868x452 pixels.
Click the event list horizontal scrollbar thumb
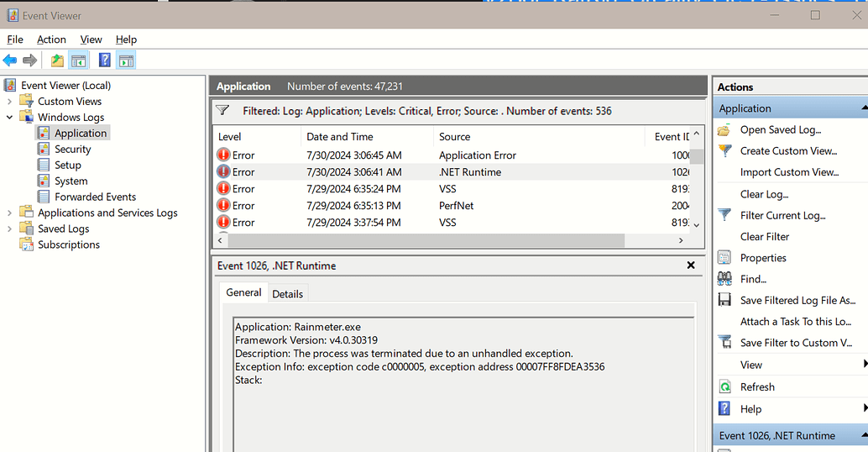426,240
